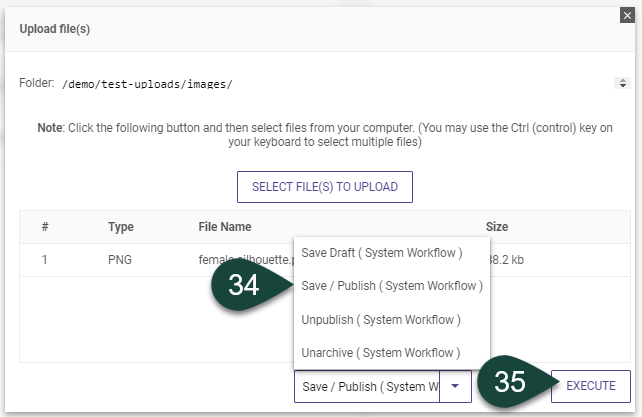Select the PNG type cell in row 1
Viewport: 642px width, 417px height.
[121, 258]
